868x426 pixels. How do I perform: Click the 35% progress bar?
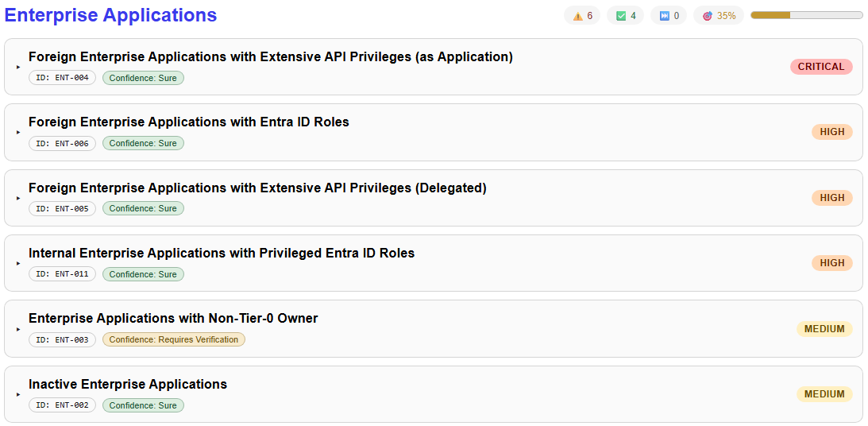[806, 15]
